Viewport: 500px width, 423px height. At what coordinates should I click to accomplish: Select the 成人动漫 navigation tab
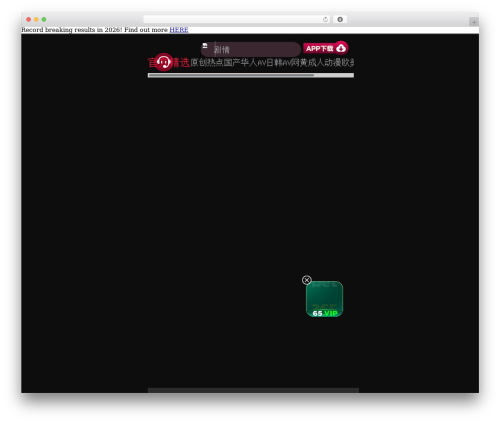(324, 62)
